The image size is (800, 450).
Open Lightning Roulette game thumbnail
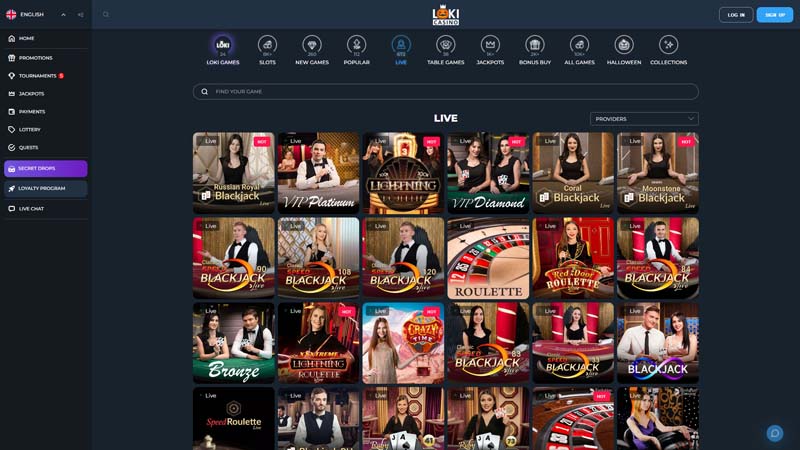point(403,173)
